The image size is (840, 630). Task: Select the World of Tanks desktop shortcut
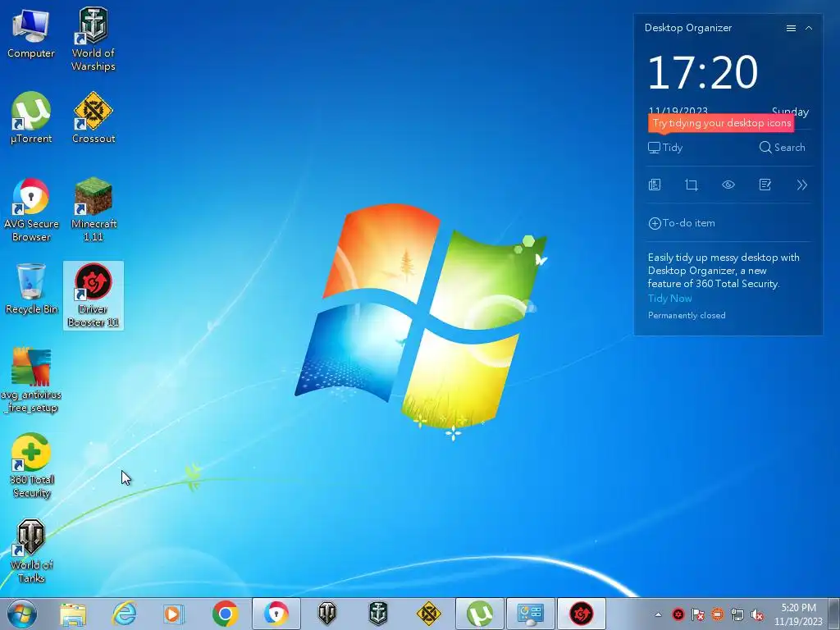point(31,550)
